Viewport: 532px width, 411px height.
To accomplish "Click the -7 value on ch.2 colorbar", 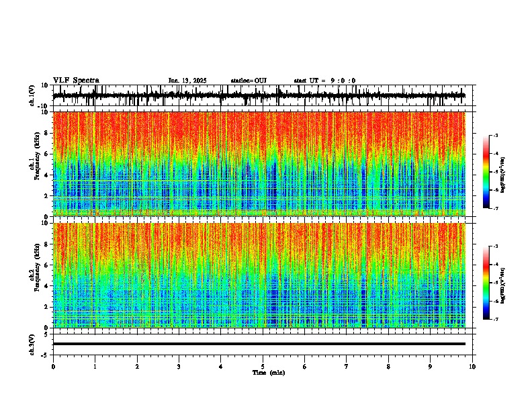I will 495,320.
